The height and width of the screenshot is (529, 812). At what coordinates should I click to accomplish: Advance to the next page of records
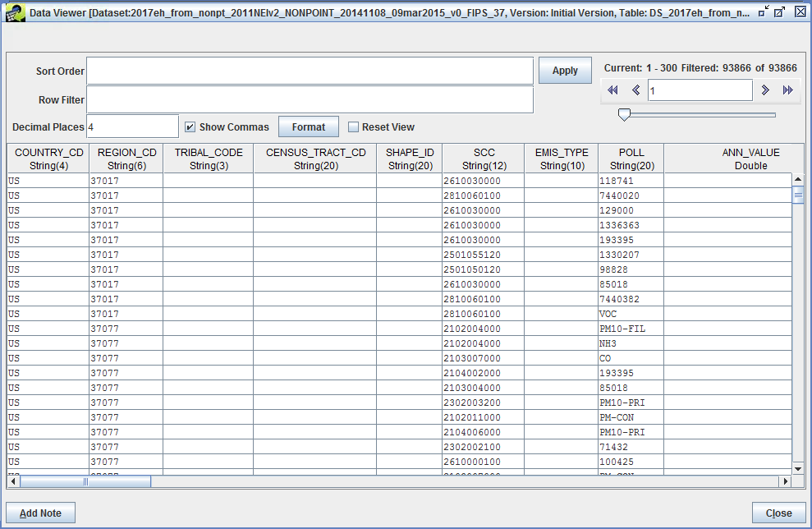coord(764,90)
